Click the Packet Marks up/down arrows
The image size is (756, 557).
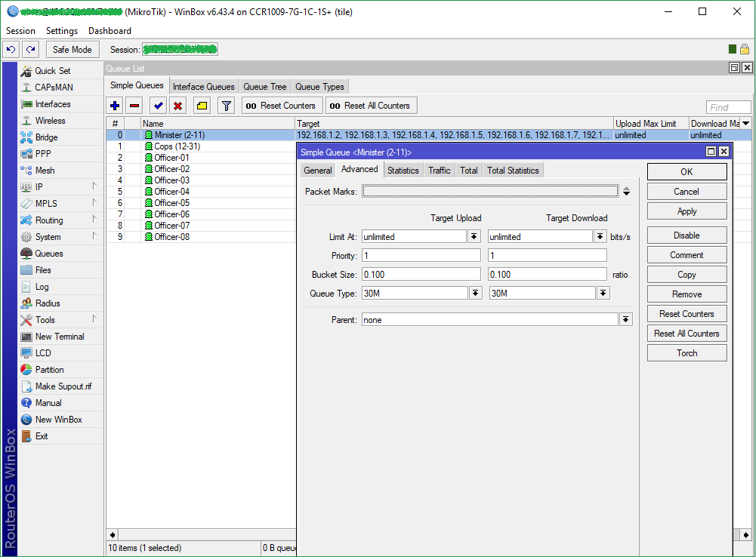click(626, 191)
